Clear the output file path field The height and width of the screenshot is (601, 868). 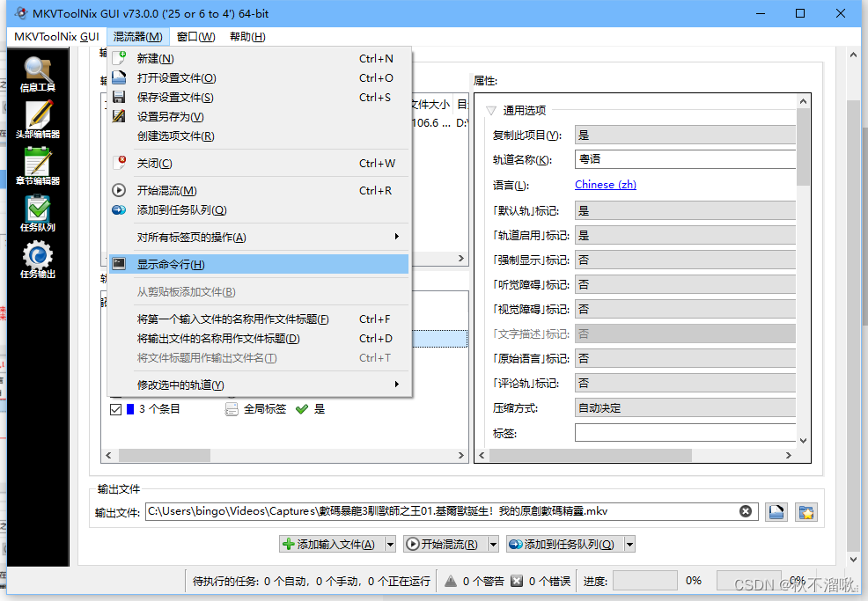(746, 511)
